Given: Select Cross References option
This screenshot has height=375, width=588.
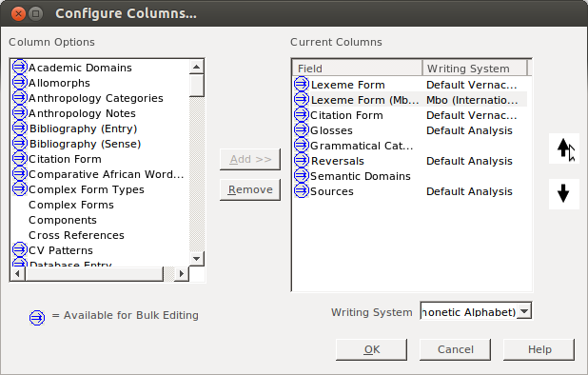Looking at the screenshot, I should pyautogui.click(x=76, y=235).
